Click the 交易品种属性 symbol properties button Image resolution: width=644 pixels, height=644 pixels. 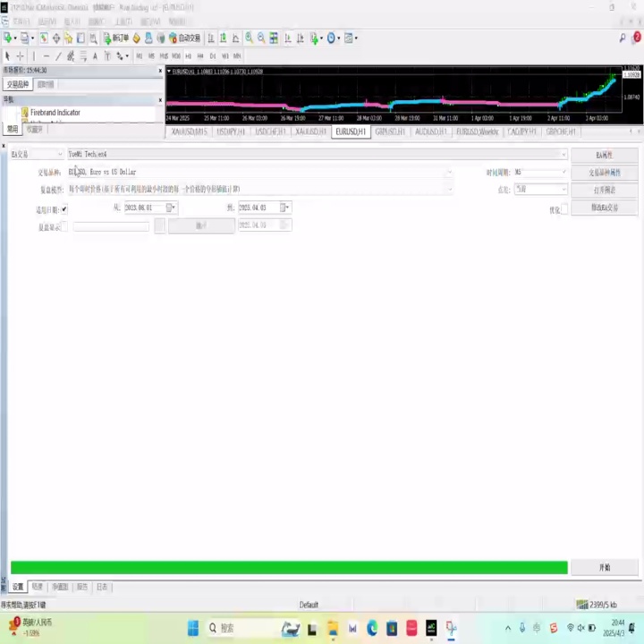tap(605, 173)
